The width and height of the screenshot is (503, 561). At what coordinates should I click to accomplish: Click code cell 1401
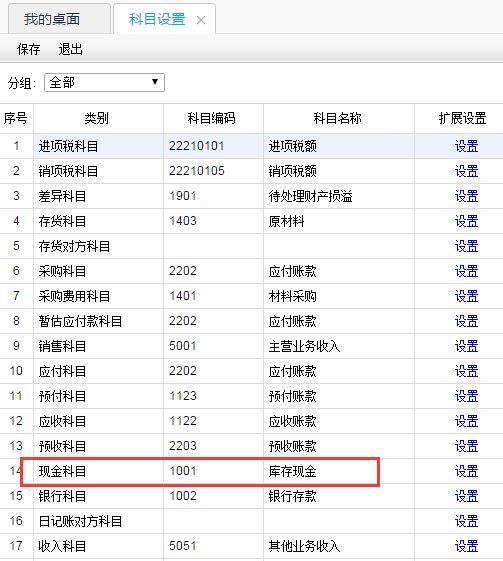(x=213, y=296)
